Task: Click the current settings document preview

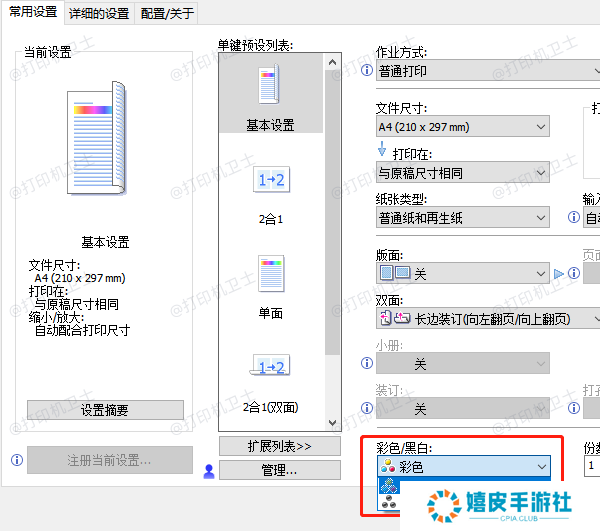Action: coord(96,138)
